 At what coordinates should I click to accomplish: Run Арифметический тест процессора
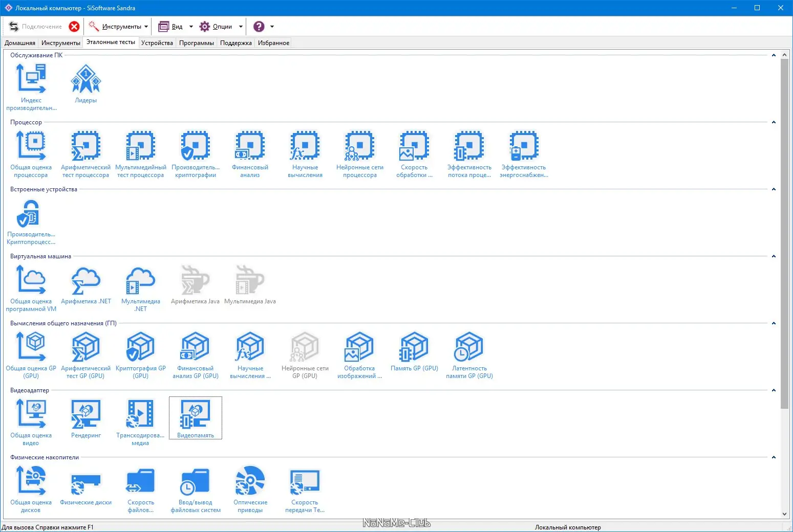coord(86,154)
